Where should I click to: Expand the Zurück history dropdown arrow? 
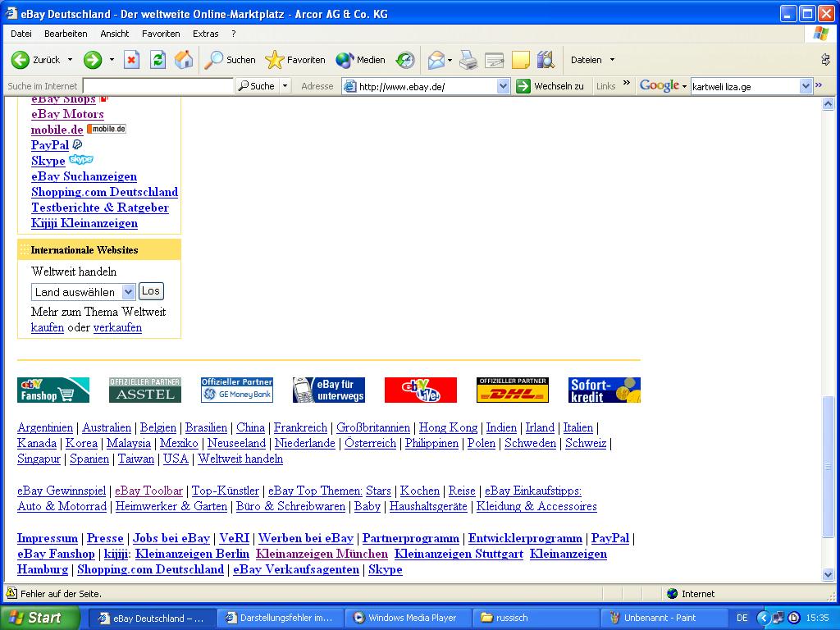tap(71, 60)
